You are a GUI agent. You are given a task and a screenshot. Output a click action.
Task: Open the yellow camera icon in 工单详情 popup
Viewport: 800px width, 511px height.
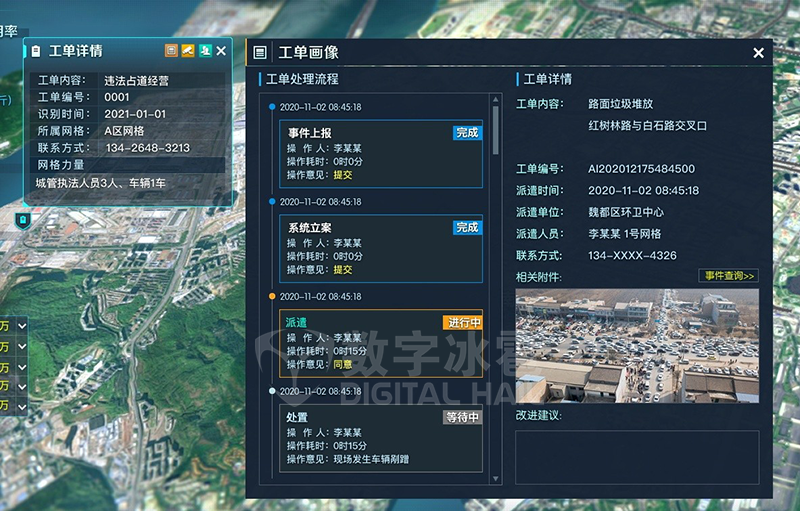click(187, 50)
